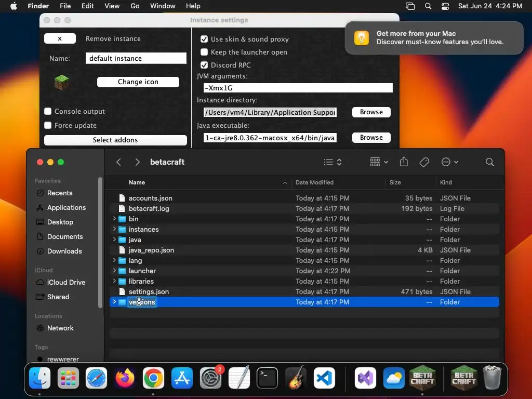Expand the bin folder
Screen dimensions: 532x399
[x=114, y=219]
